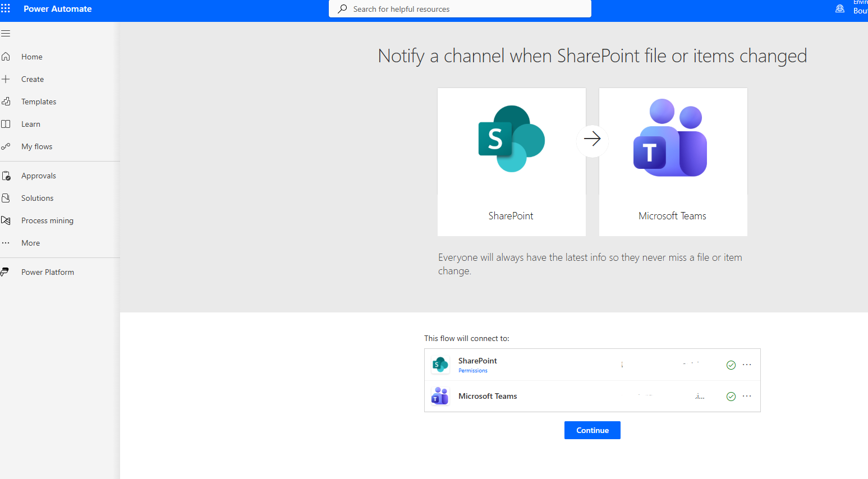Click the search for helpful resources box
This screenshot has width=868, height=479.
460,9
